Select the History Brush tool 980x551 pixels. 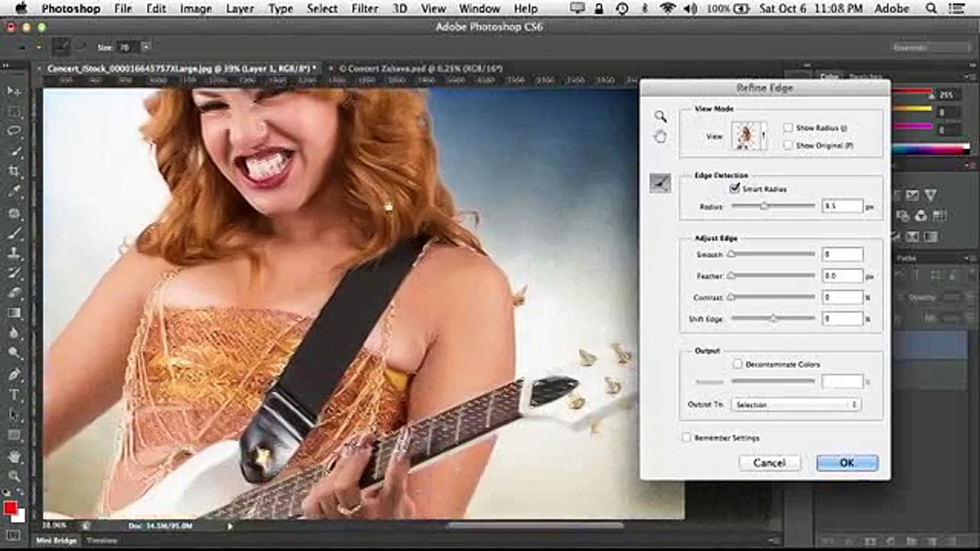(x=14, y=273)
